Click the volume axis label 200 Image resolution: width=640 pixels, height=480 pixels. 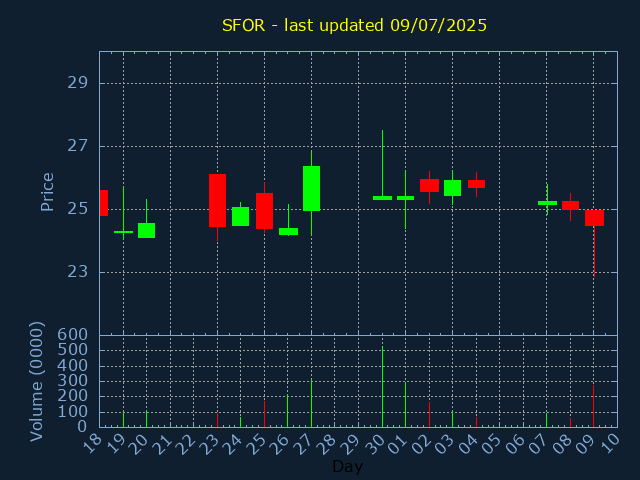point(73,396)
